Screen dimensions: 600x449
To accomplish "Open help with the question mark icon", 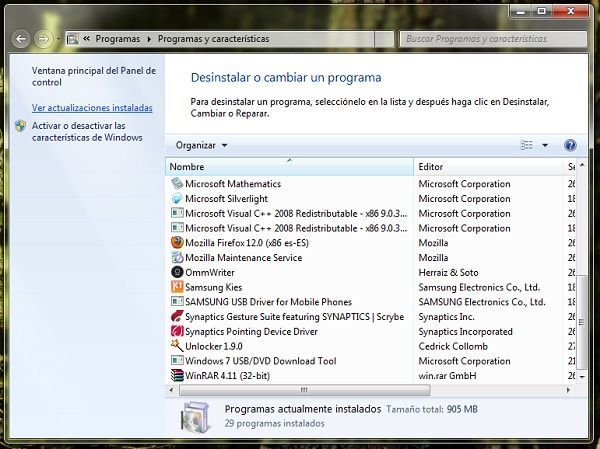I will point(570,145).
